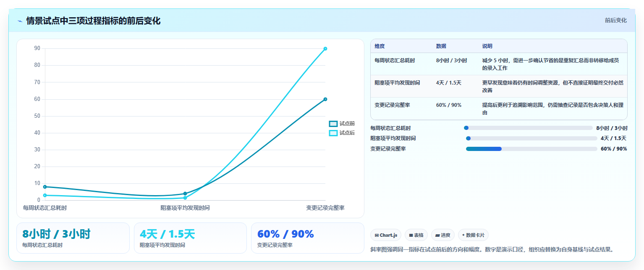
Task: Click the 4天 / 1.5天 data card
Action: tap(190, 238)
